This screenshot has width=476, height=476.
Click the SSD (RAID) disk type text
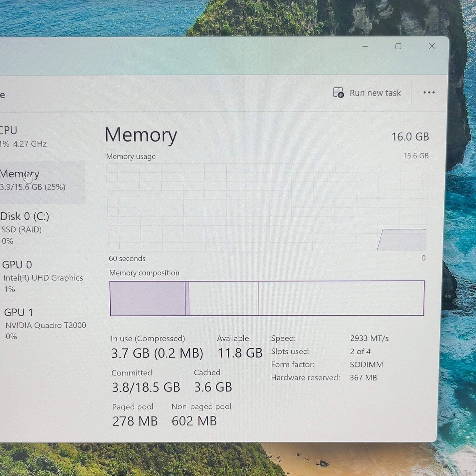(x=21, y=229)
